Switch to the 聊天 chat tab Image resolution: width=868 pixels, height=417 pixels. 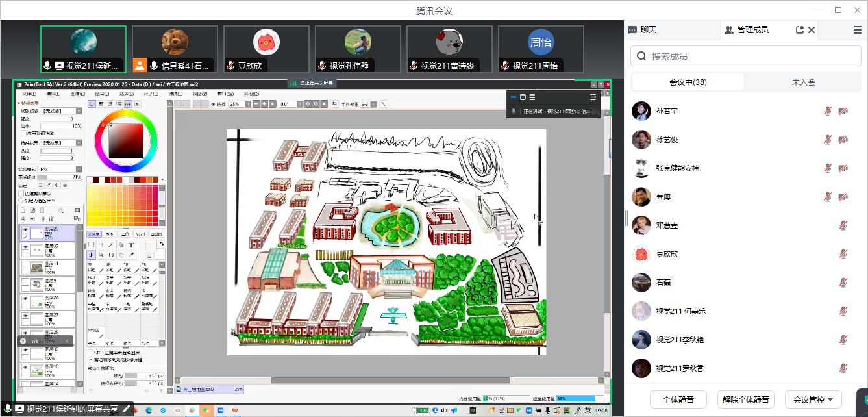tap(643, 30)
